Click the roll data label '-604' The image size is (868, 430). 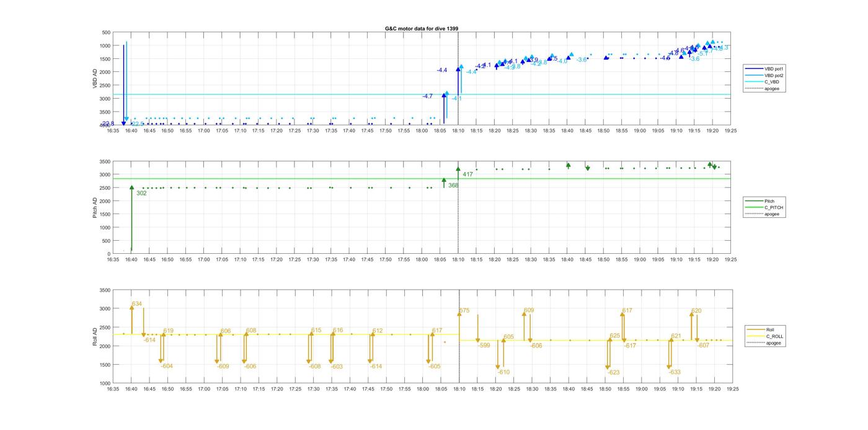click(167, 367)
